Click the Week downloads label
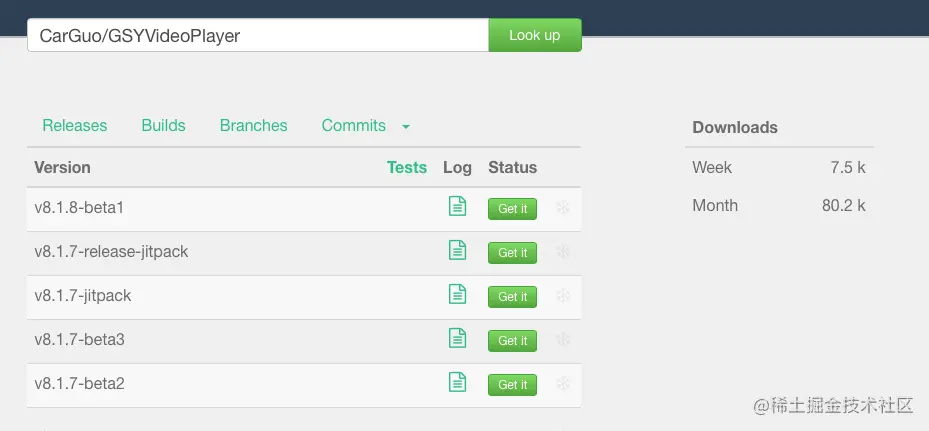The width and height of the screenshot is (929, 431). tap(712, 168)
